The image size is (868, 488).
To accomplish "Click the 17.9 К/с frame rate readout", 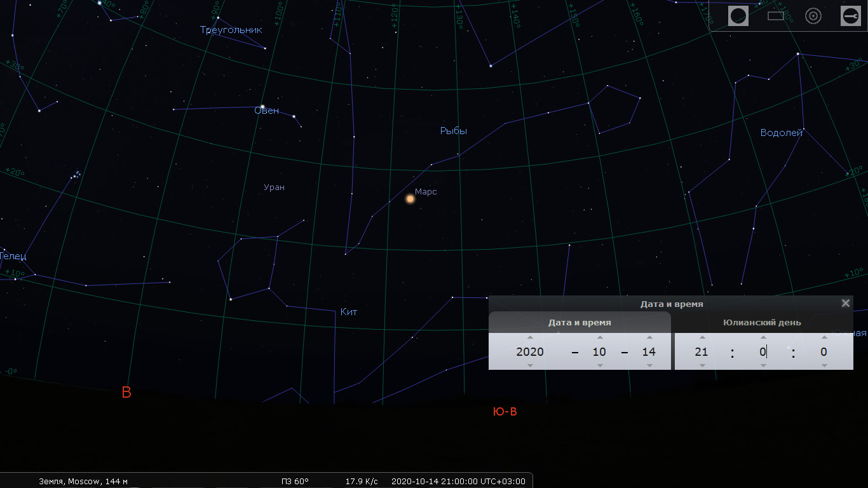I will 362,481.
